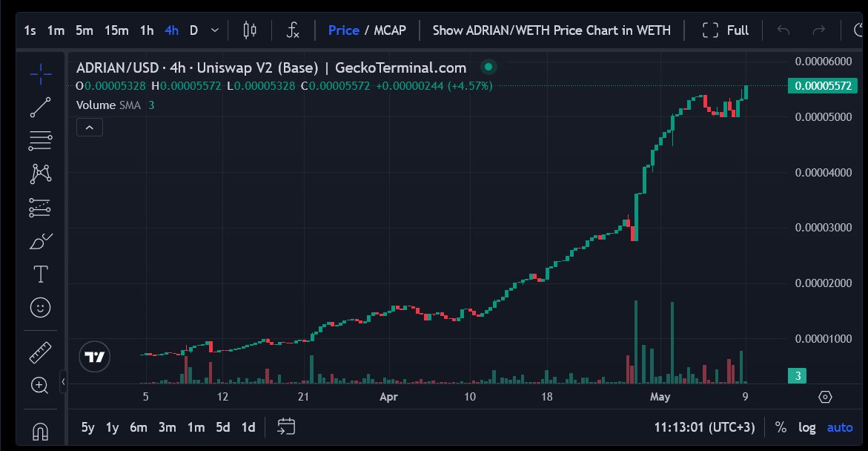This screenshot has height=451, width=868.
Task: Open the emoji icons tool
Action: pos(41,308)
